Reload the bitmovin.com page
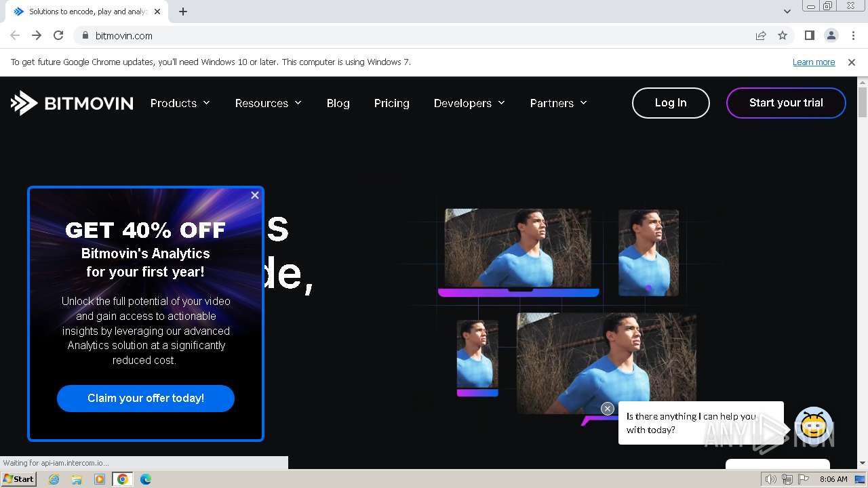This screenshot has height=488, width=868. point(58,36)
